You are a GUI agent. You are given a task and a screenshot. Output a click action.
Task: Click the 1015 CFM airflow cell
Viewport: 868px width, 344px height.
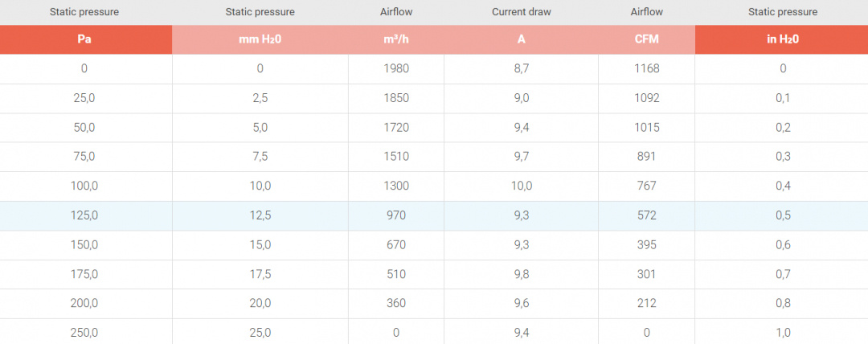tap(646, 127)
